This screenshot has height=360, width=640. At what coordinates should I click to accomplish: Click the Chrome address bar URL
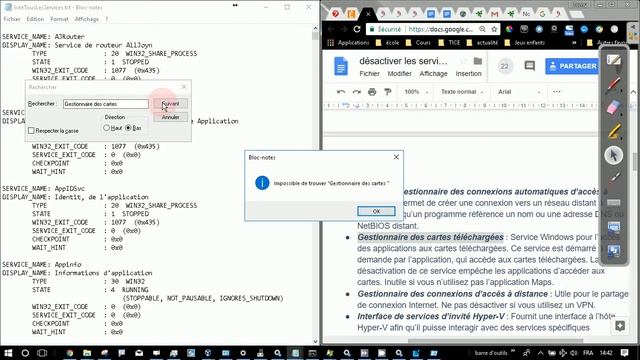click(x=441, y=29)
